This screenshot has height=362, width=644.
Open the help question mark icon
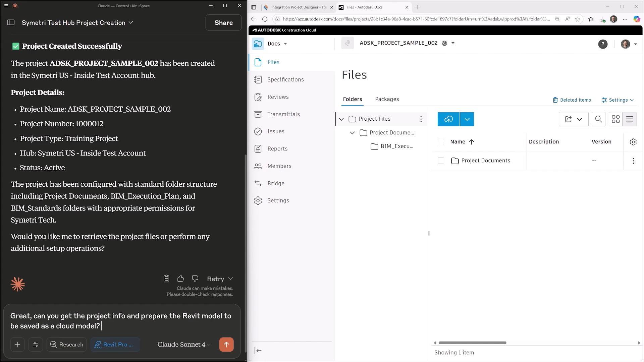(602, 44)
